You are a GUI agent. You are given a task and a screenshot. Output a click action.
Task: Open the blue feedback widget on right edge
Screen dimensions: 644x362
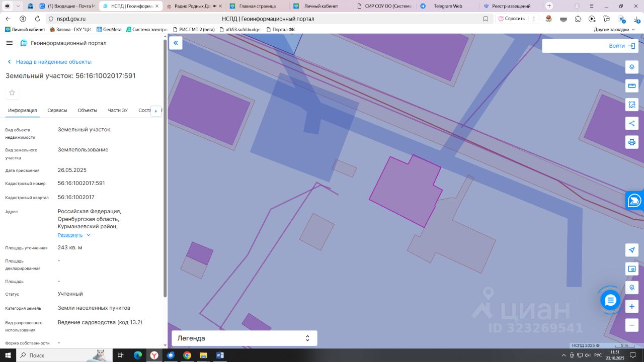[x=635, y=200]
